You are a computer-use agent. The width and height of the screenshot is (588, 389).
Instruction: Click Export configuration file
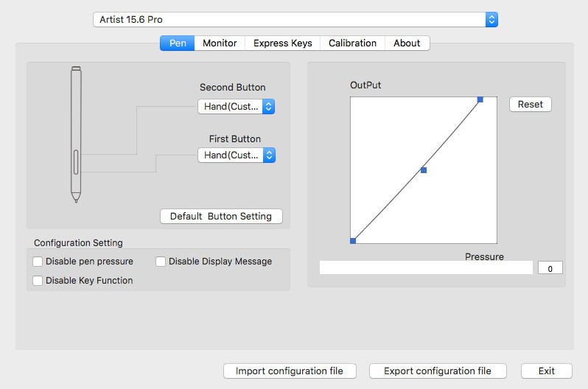coord(438,371)
